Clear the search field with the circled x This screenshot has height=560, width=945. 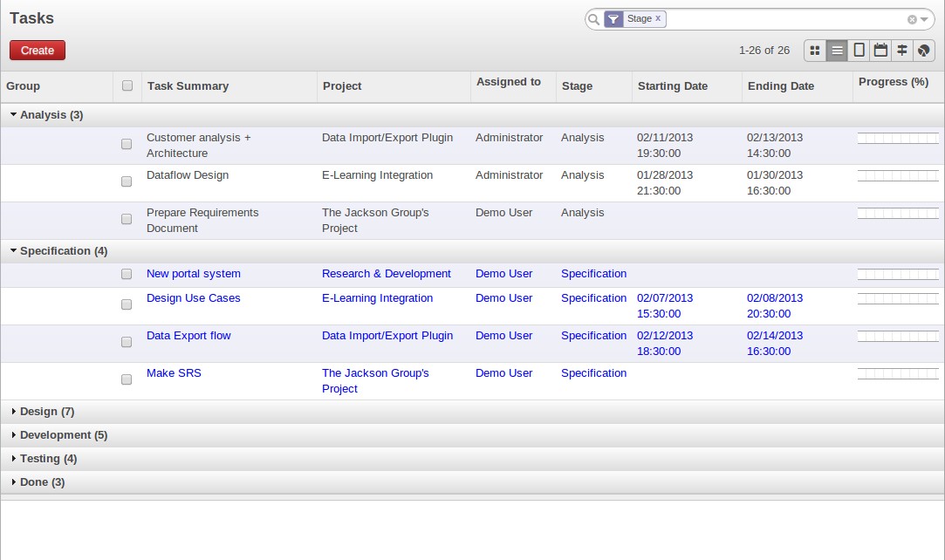click(x=912, y=20)
